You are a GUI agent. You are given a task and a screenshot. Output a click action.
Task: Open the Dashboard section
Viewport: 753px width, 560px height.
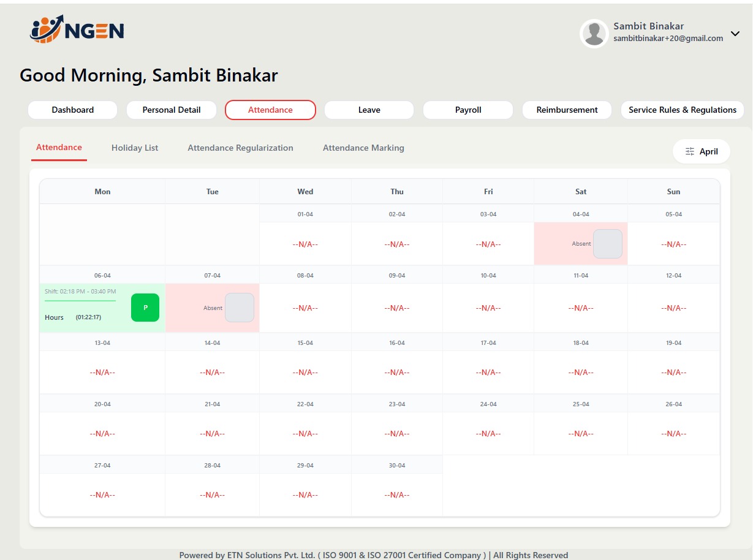(x=72, y=110)
